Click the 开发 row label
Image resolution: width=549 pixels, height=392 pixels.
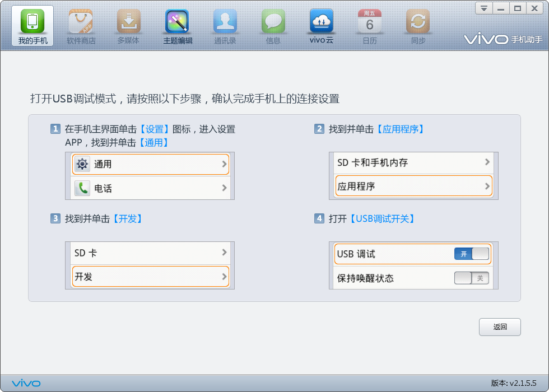(83, 277)
